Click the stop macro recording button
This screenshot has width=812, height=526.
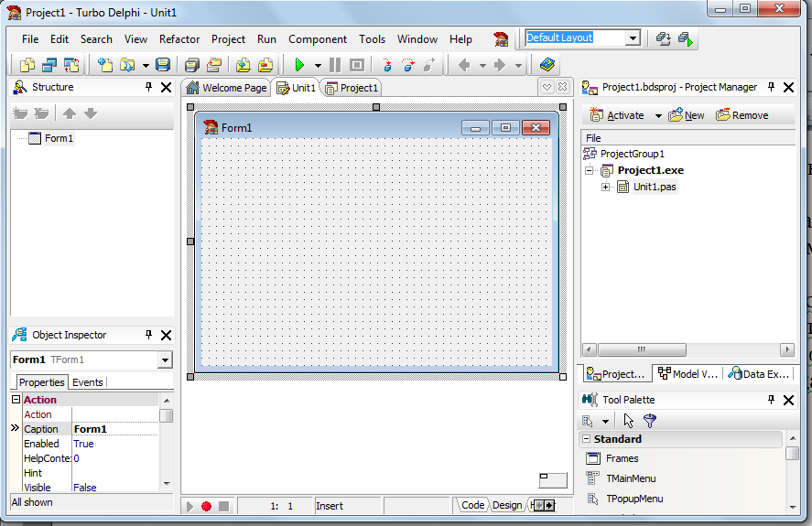[223, 506]
